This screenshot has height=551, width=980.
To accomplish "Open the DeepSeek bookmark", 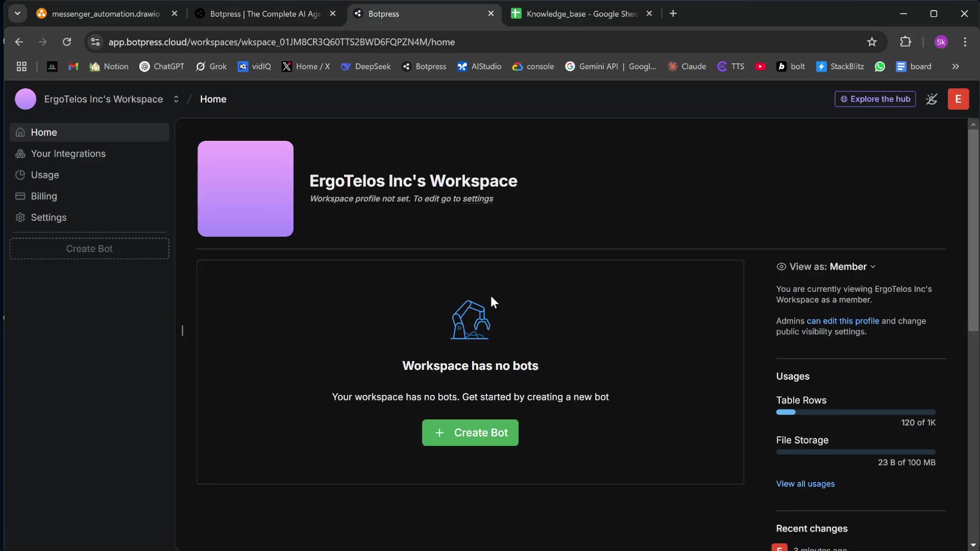I will [365, 66].
